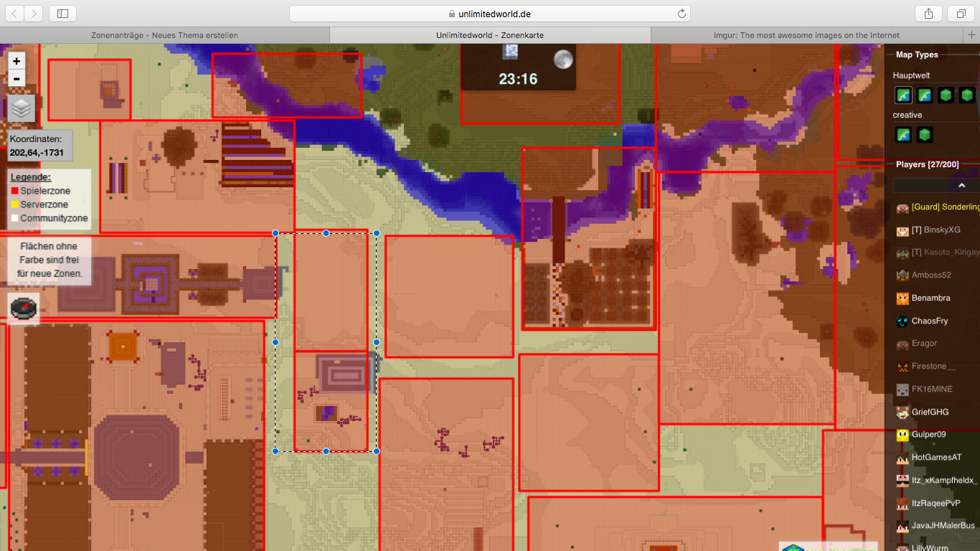The height and width of the screenshot is (551, 980).
Task: Show Safari sidebar
Action: [x=63, y=14]
